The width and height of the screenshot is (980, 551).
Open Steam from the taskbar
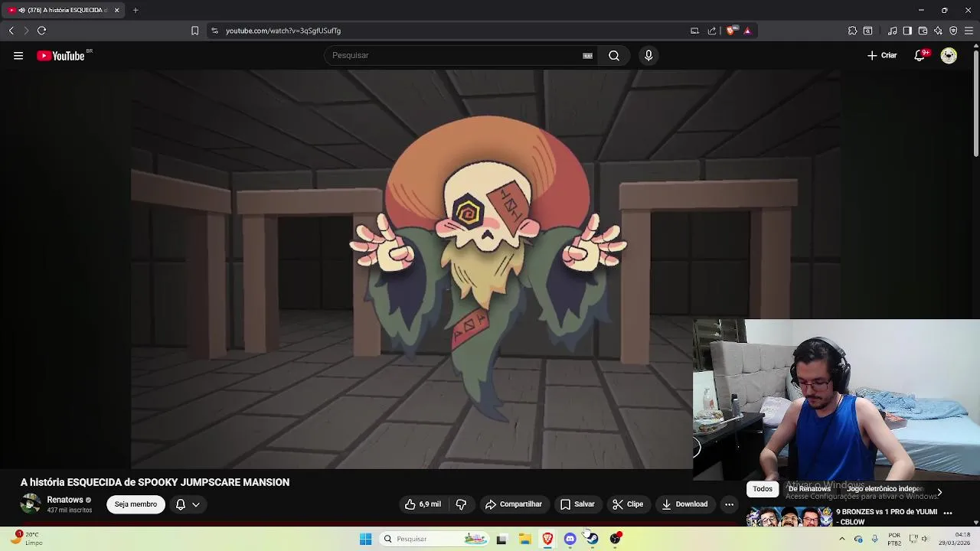[x=593, y=539]
